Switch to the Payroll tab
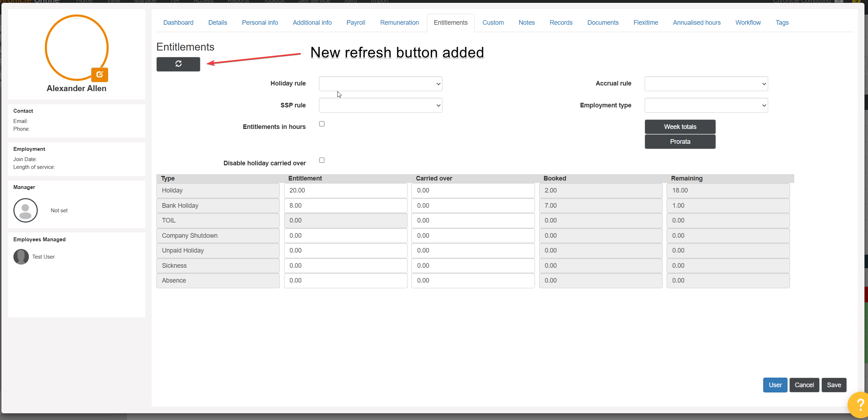Screen dimensions: 868x420 356,23
